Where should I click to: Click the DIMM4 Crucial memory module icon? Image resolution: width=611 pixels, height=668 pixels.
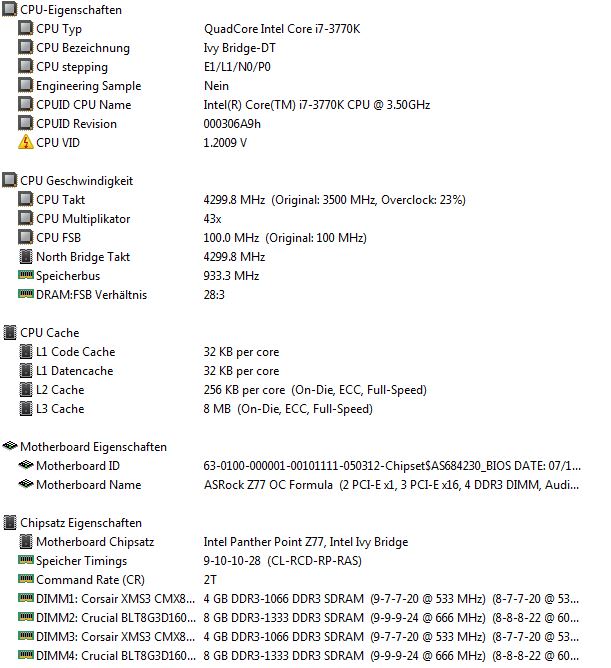[x=26, y=654]
